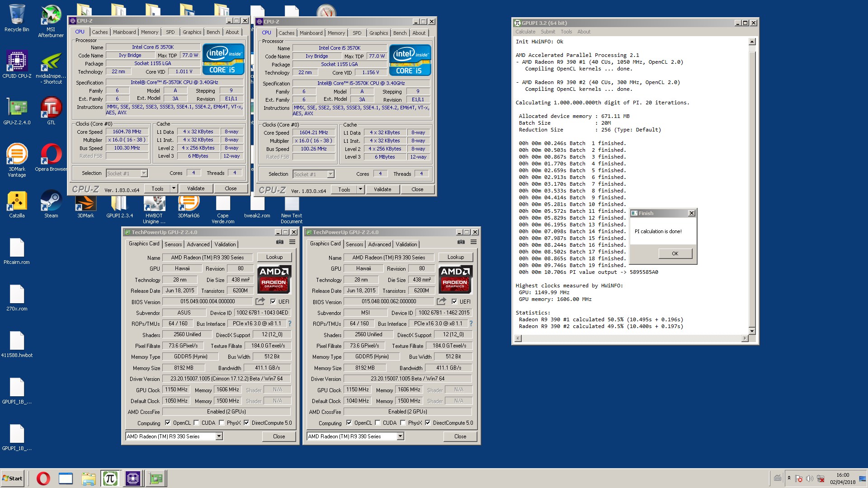The width and height of the screenshot is (868, 488).
Task: Toggle DirectCompute 5.0 checkbox in left GPU-Z
Action: (x=246, y=423)
